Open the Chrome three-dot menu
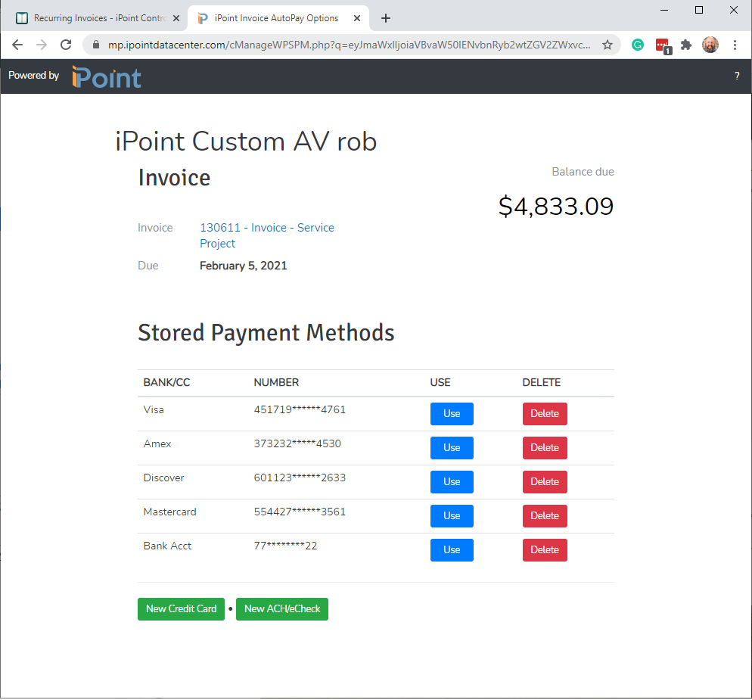Viewport: 752px width, 700px height. (x=735, y=45)
